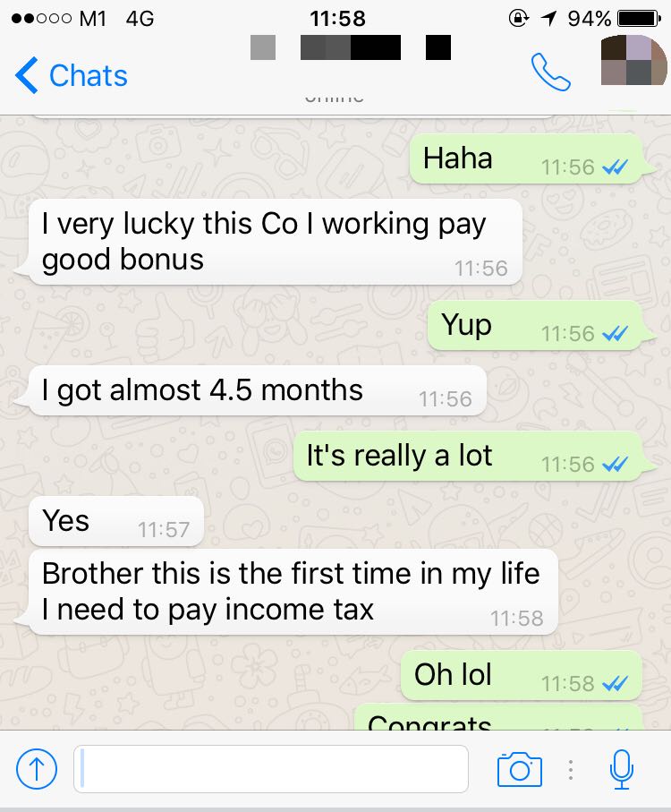Select the 'Haha' message bubble

point(526,159)
